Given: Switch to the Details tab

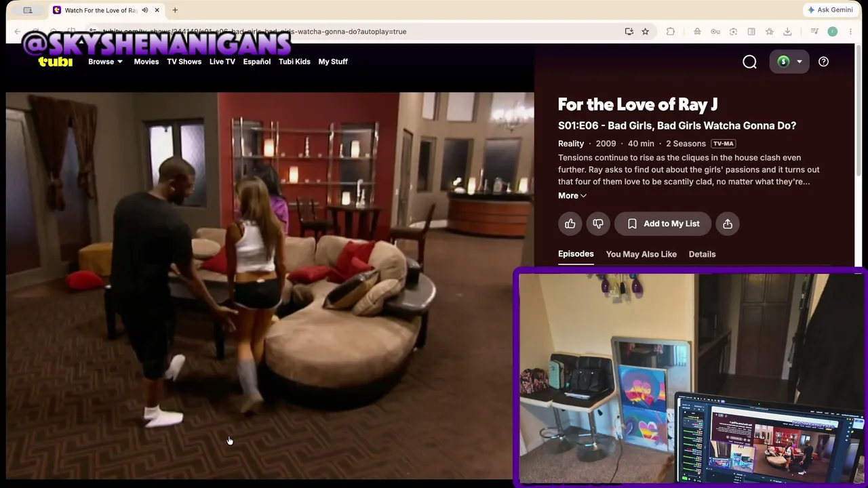Looking at the screenshot, I should [703, 254].
